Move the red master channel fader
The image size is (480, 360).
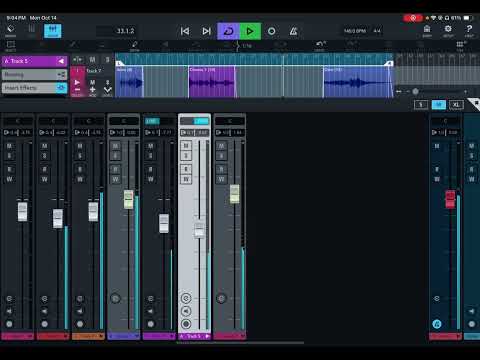[x=450, y=199]
